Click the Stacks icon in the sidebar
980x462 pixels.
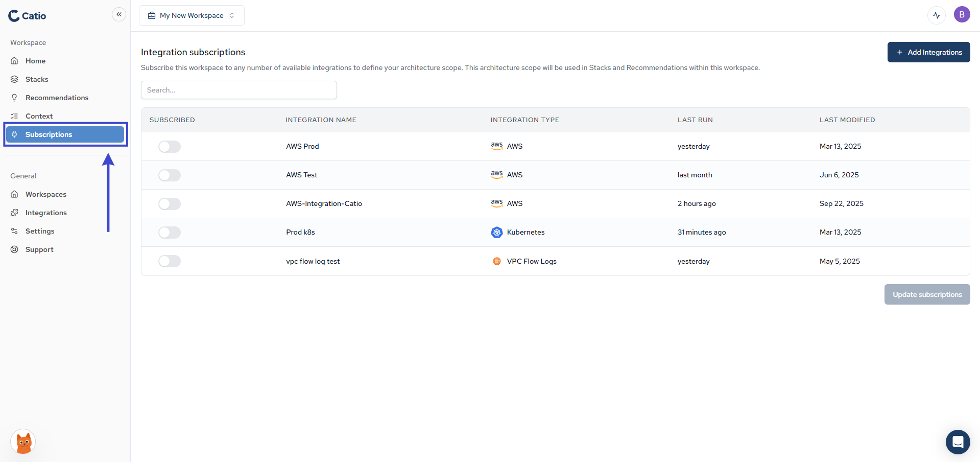click(x=15, y=79)
